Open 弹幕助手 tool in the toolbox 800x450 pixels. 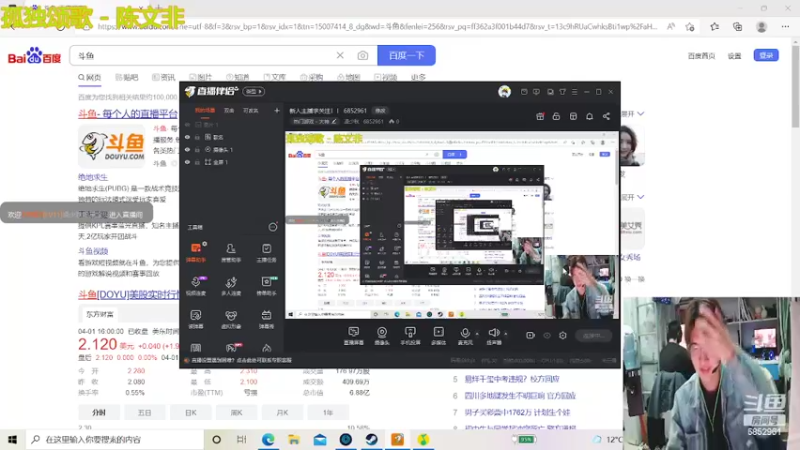196,252
